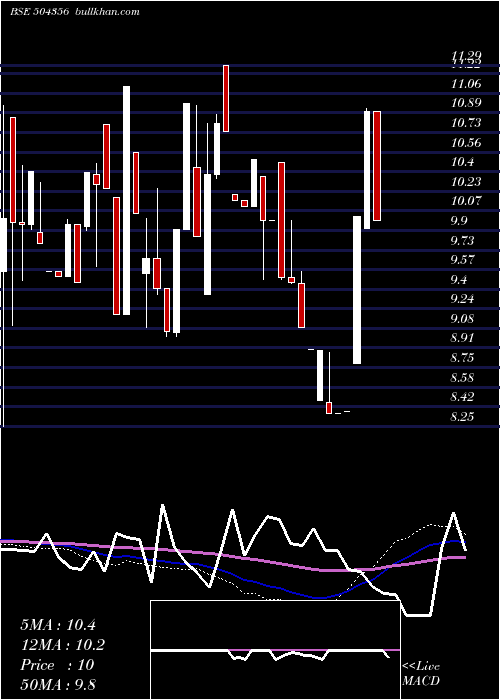The width and height of the screenshot is (500, 700).
Task: Click the BSE 504856 symbol label
Action: [x=39, y=12]
